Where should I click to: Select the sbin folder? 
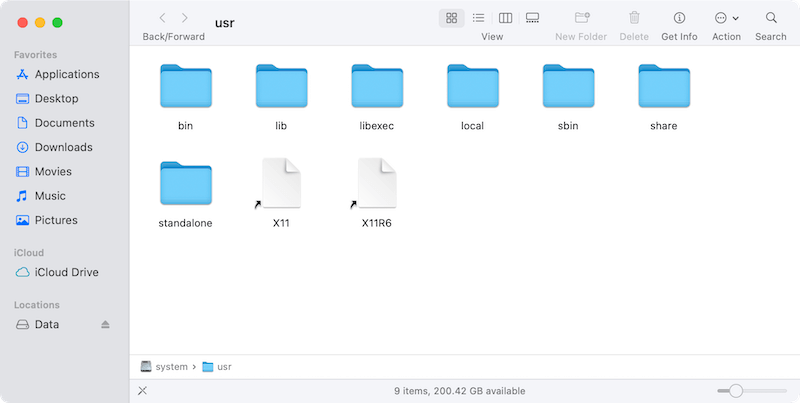tap(568, 86)
